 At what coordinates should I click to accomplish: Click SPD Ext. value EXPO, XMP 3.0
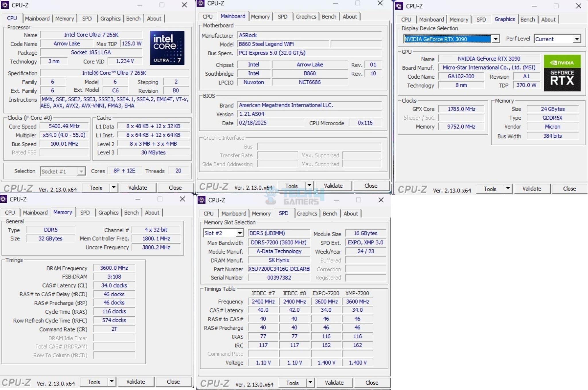click(x=365, y=243)
